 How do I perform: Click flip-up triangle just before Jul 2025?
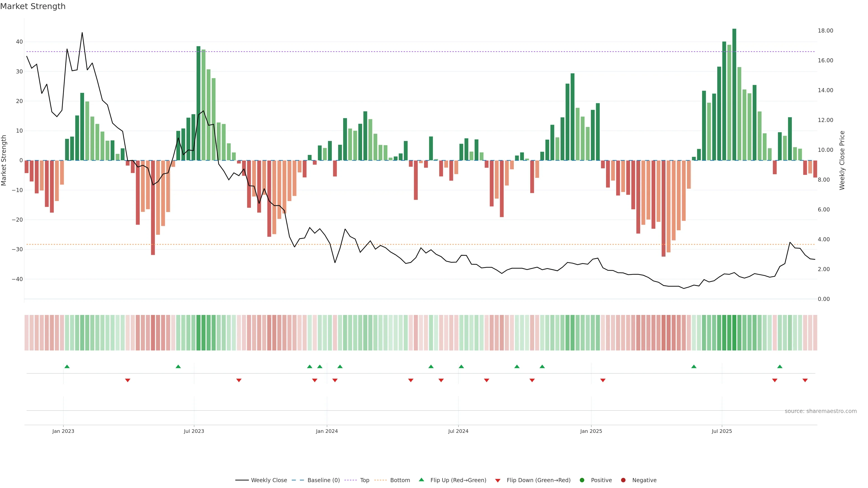tap(694, 366)
